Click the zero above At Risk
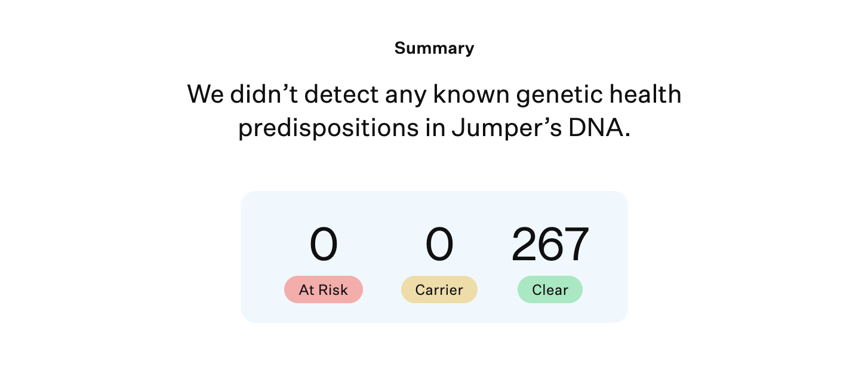The width and height of the screenshot is (868, 382). [324, 245]
